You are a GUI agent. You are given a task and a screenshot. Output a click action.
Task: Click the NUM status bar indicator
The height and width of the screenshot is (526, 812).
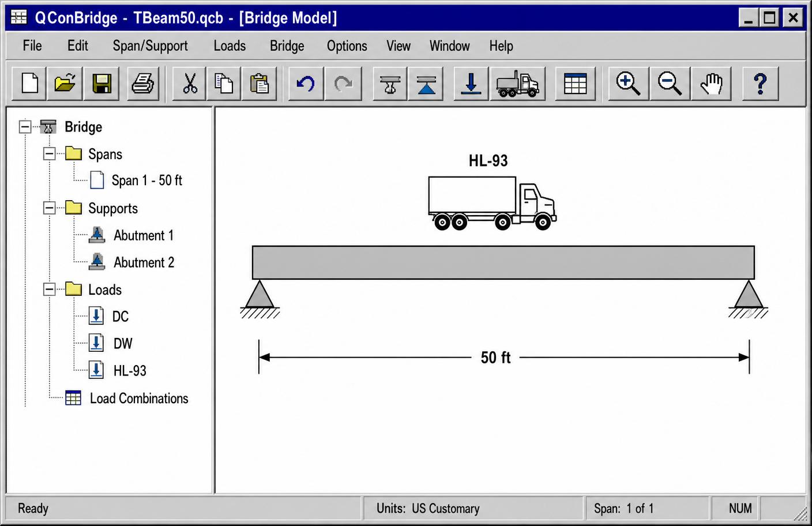tap(740, 509)
